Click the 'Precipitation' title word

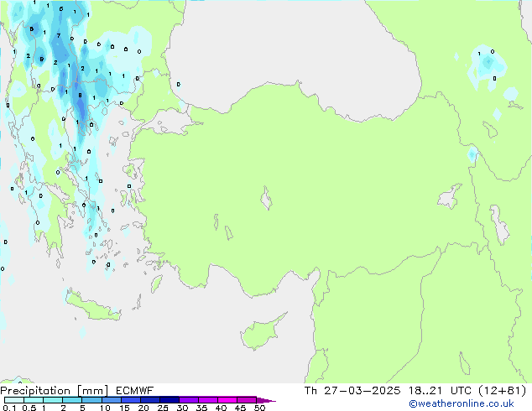[35, 391]
